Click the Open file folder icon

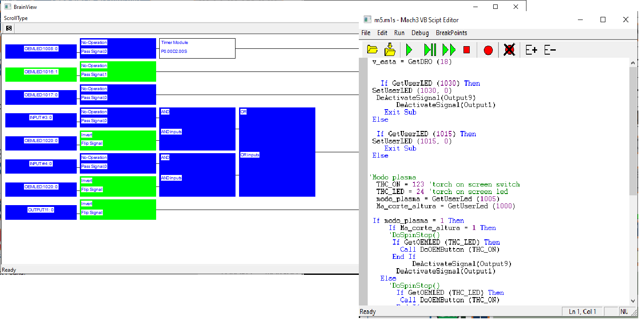click(x=373, y=50)
